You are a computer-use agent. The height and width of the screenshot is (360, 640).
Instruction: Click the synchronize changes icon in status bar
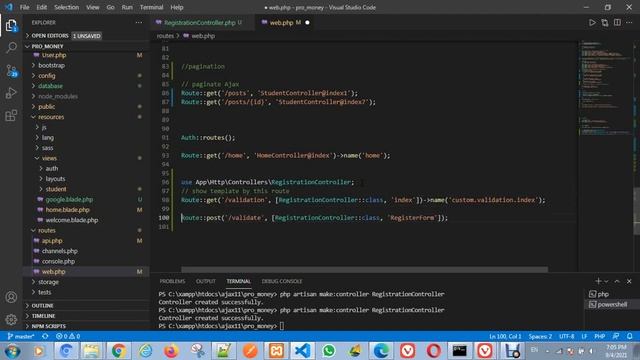45,336
